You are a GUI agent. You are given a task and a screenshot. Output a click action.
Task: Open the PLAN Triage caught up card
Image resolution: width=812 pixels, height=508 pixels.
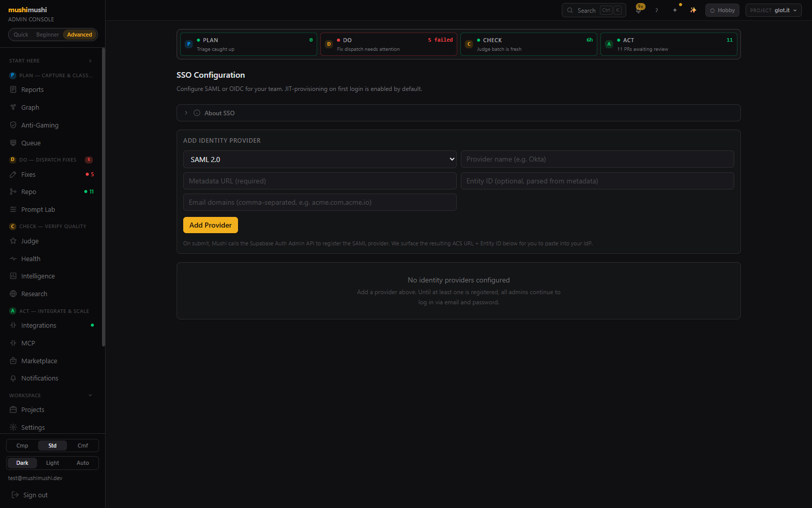coord(249,44)
